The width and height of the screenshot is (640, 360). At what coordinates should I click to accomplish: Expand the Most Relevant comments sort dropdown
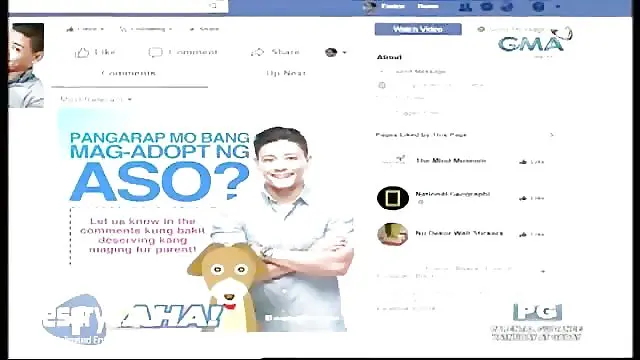click(96, 99)
